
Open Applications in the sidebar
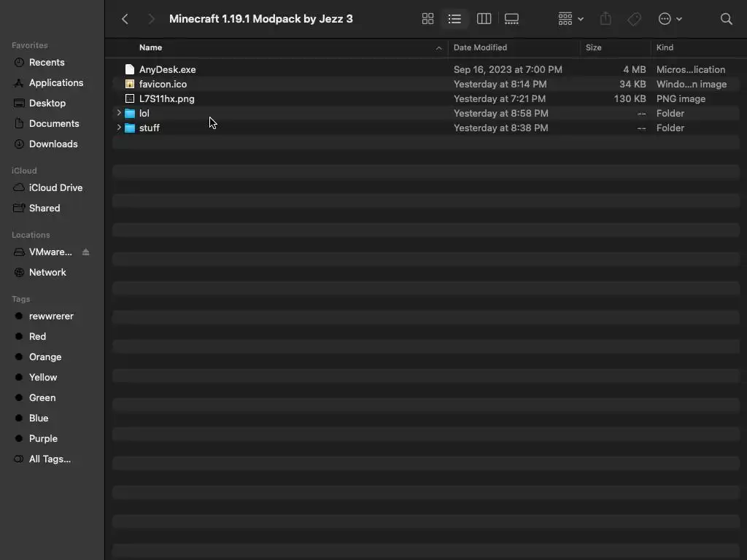click(55, 83)
